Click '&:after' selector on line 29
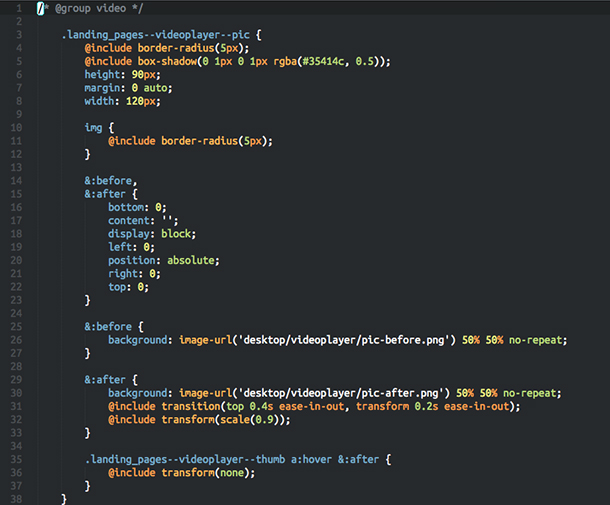 point(105,380)
